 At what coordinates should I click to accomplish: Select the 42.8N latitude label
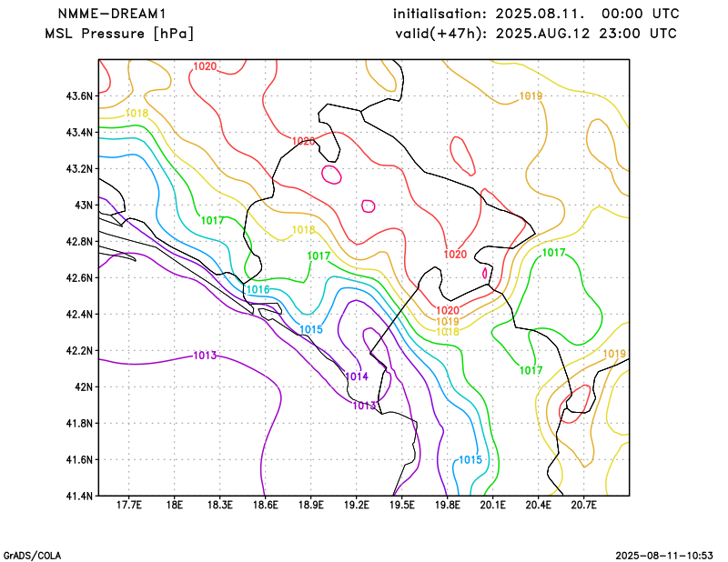79,242
